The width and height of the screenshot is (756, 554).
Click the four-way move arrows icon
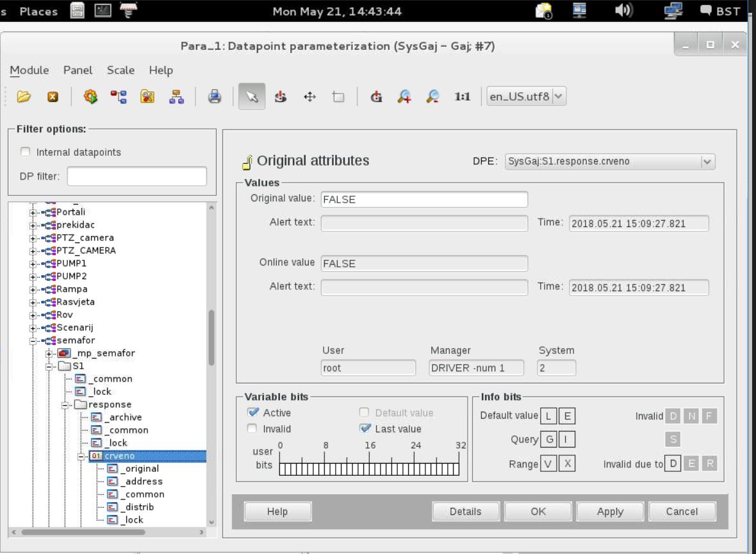click(x=310, y=97)
